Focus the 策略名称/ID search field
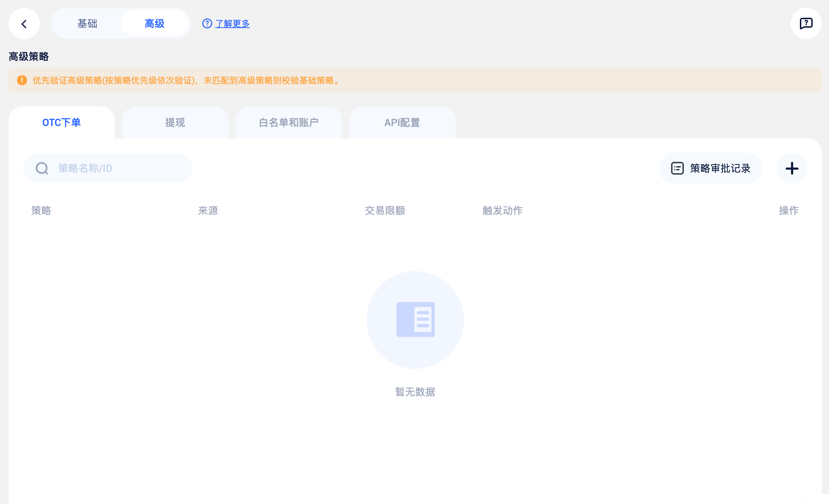This screenshot has height=504, width=829. [x=117, y=168]
